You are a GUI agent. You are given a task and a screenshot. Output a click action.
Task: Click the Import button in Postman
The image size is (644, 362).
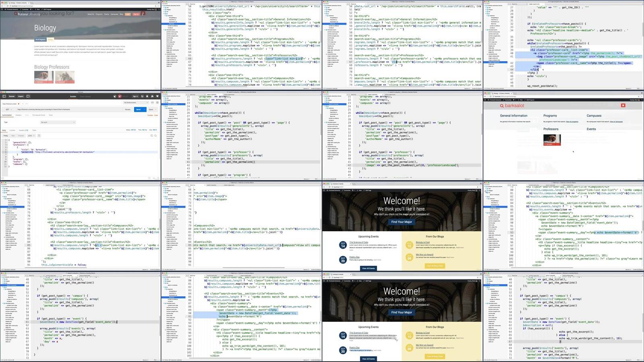(21, 97)
